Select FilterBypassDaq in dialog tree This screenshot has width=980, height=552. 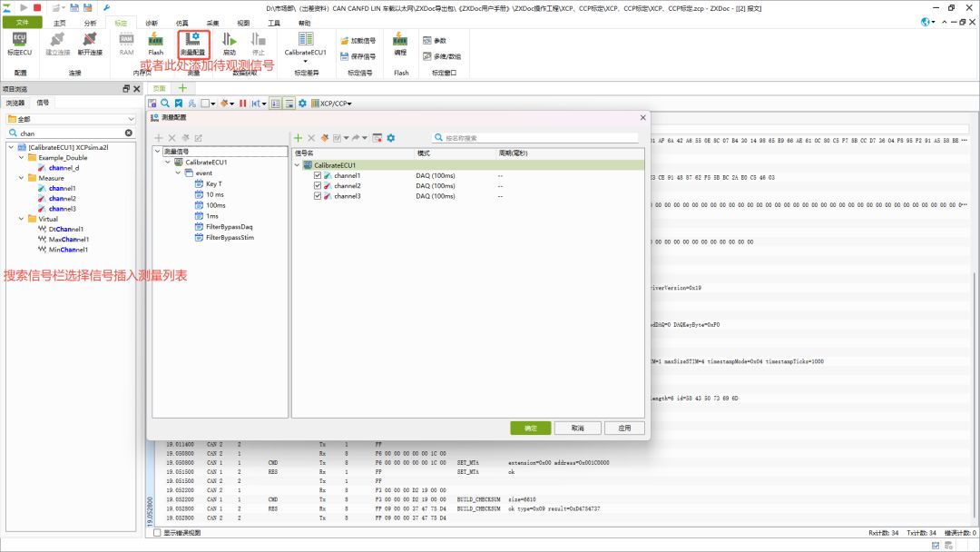[x=230, y=227]
